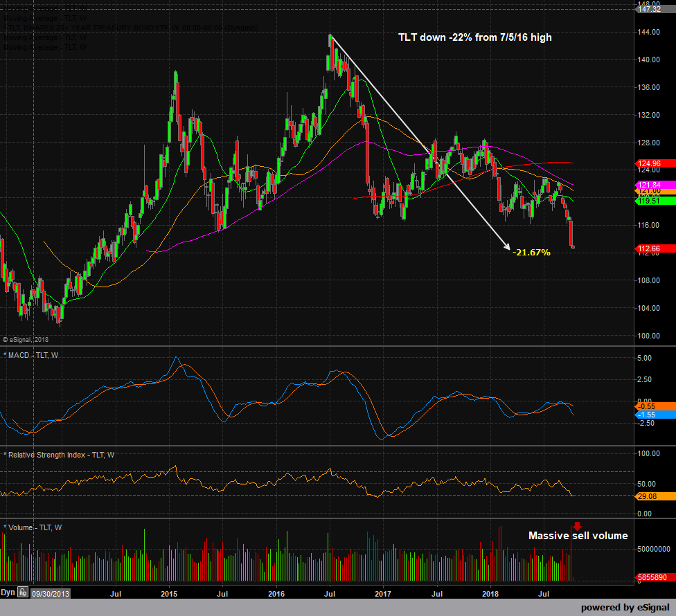Click the red 124.96 price tag
676x616 pixels.
tap(655, 163)
